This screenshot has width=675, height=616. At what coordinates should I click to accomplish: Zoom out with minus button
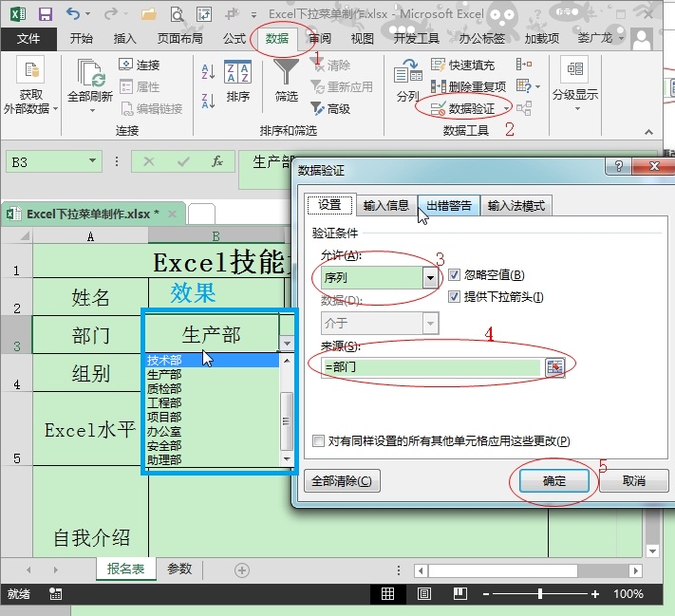(x=486, y=594)
